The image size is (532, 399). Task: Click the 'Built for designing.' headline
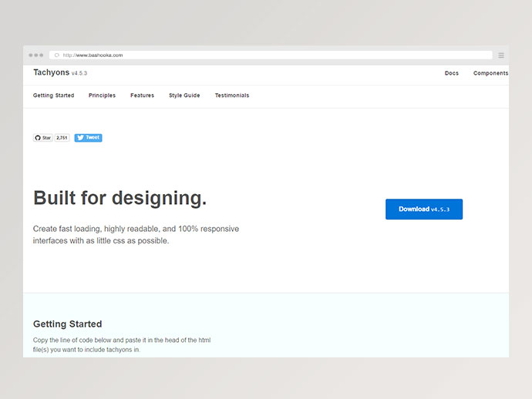[120, 198]
